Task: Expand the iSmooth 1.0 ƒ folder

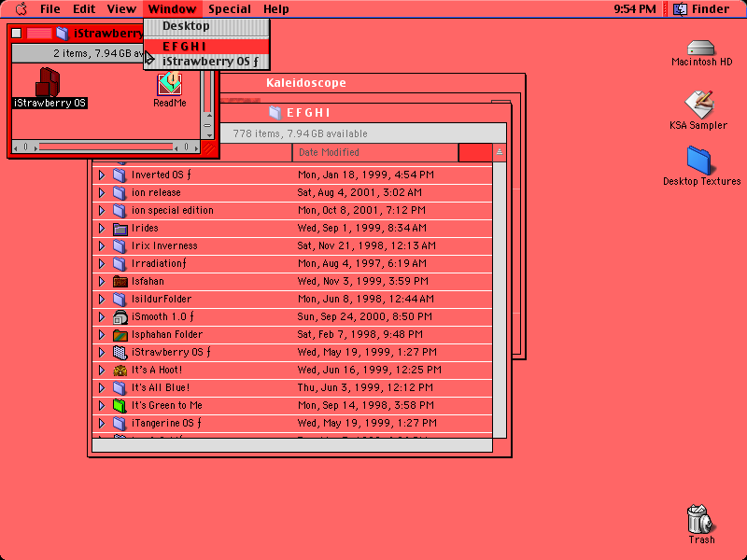Action: 102,316
